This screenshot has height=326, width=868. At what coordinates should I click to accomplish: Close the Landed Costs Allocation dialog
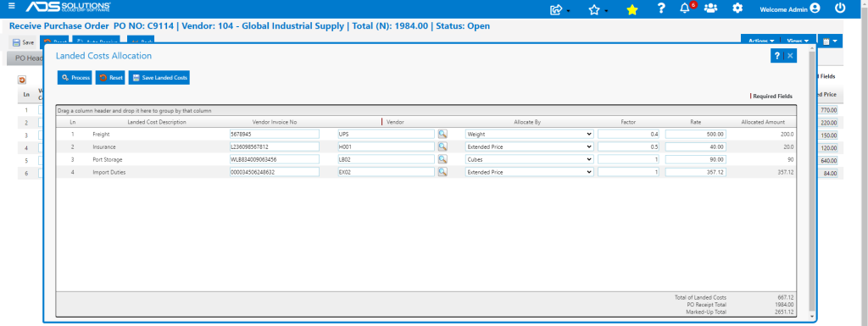point(791,56)
